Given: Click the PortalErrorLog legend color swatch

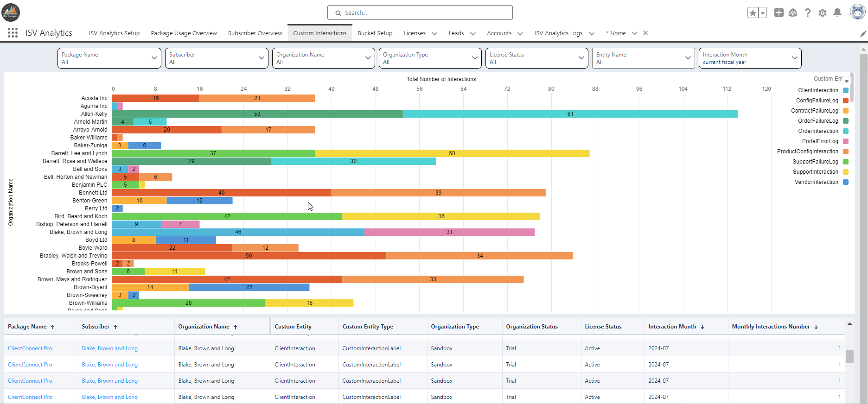Looking at the screenshot, I should tap(846, 141).
